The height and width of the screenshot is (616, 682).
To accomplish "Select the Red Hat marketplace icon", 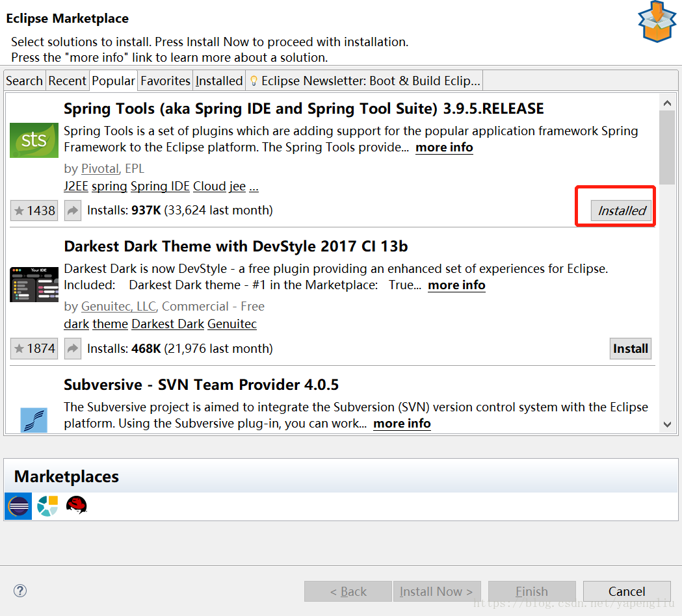I will tap(77, 506).
